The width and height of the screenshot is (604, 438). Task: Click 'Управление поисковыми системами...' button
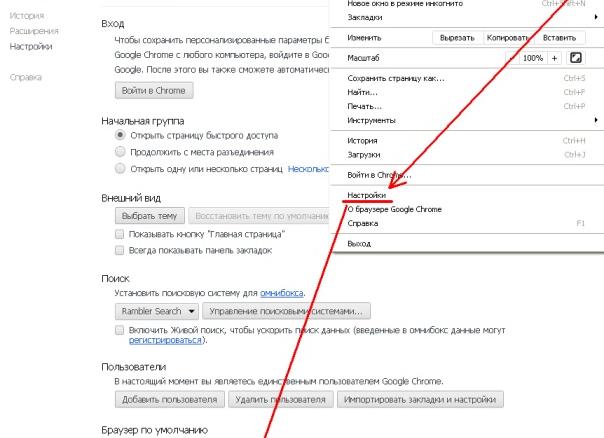286,311
